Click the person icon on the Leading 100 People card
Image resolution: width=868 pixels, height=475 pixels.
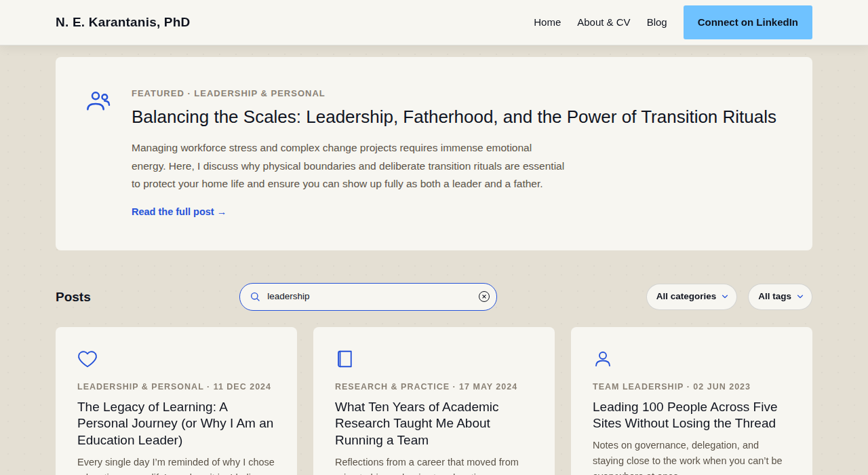[603, 359]
